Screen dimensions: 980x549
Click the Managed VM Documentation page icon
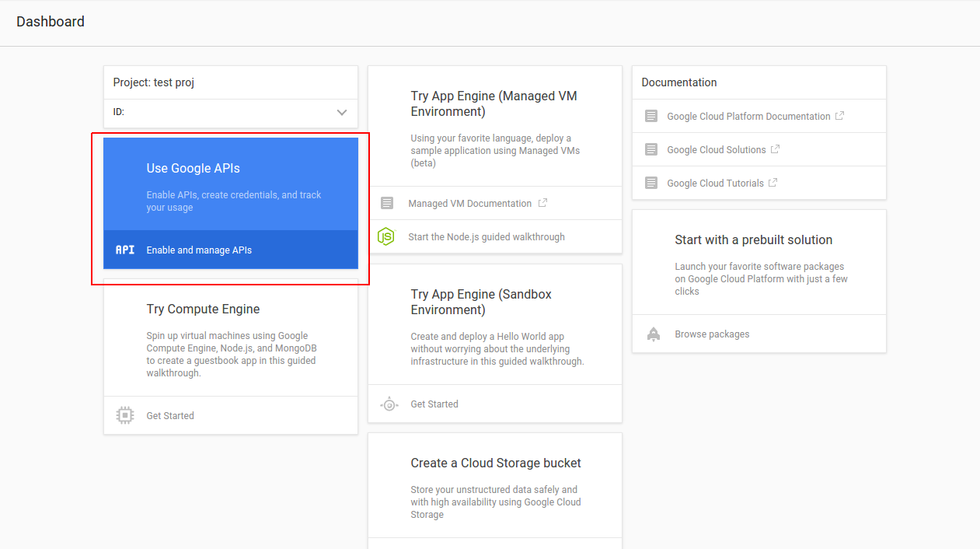tap(386, 203)
